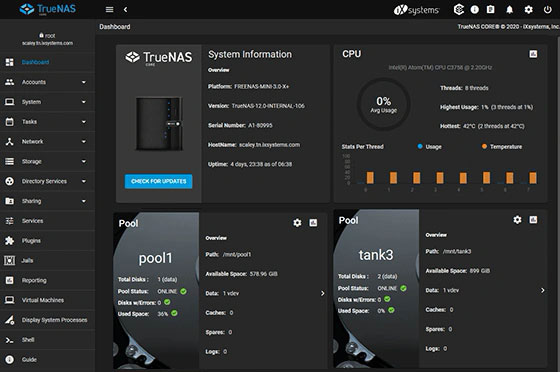Open the iXsystems logo link
This screenshot has width=560, height=372.
tap(416, 10)
